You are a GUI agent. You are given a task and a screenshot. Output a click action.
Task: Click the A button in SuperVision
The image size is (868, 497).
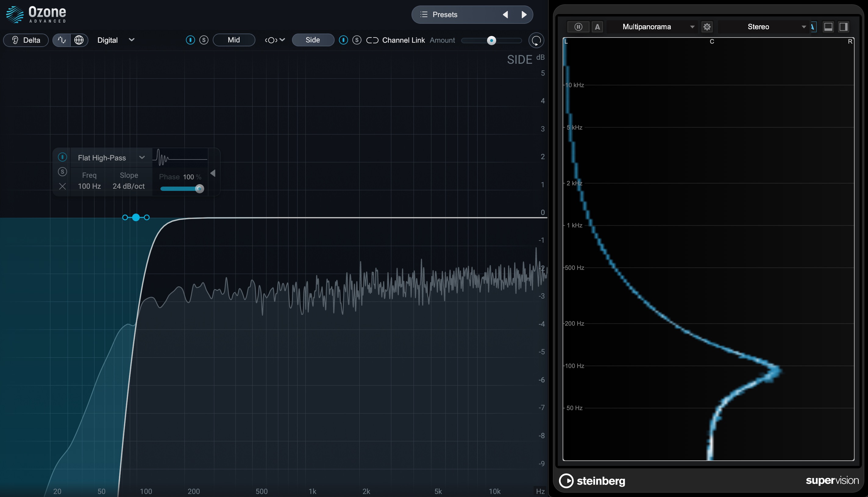[597, 27]
